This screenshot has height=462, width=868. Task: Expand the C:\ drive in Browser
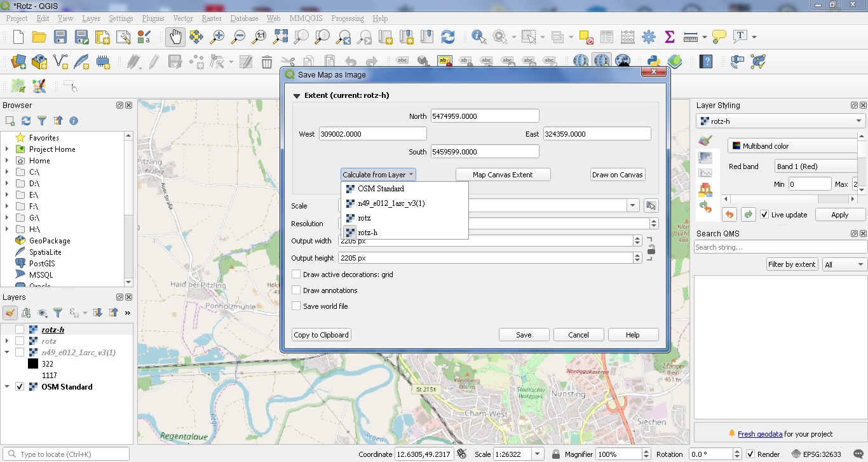[x=7, y=172]
